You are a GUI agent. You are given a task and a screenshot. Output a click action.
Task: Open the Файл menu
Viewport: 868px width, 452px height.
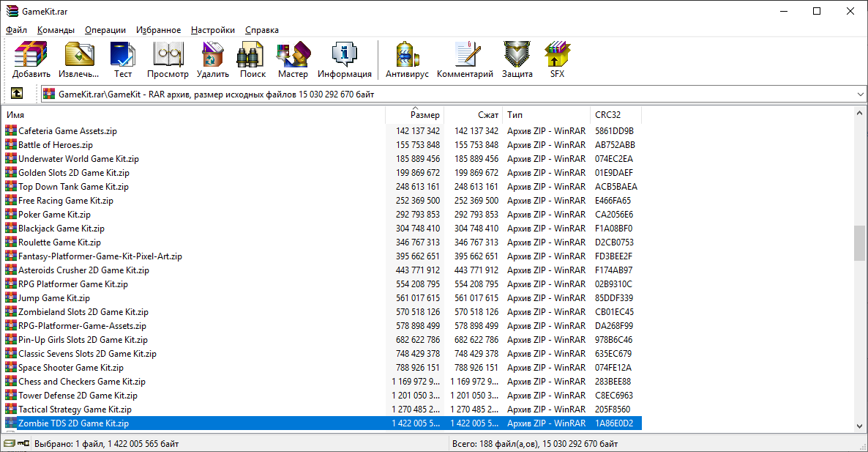[x=16, y=30]
